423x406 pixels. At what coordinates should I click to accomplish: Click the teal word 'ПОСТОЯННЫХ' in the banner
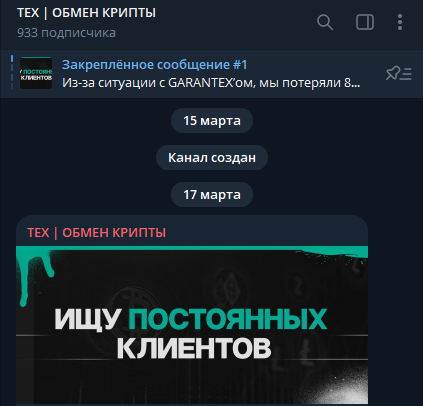[228, 319]
